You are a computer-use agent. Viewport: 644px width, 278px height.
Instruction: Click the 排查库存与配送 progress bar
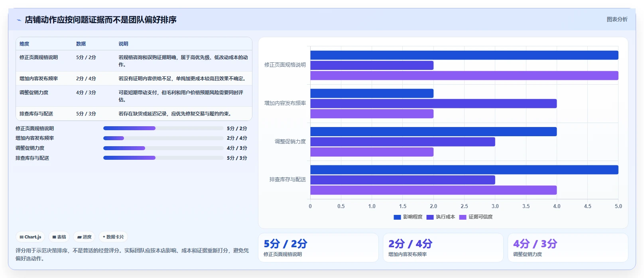coord(163,158)
